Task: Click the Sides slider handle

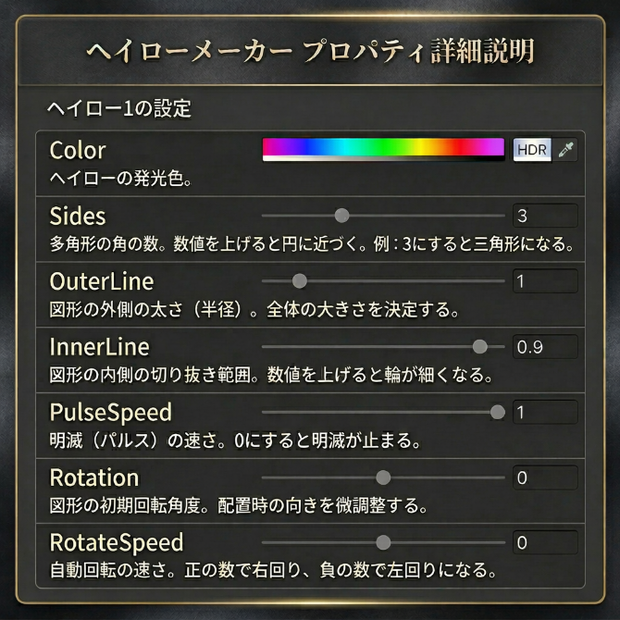Action: coord(342,215)
